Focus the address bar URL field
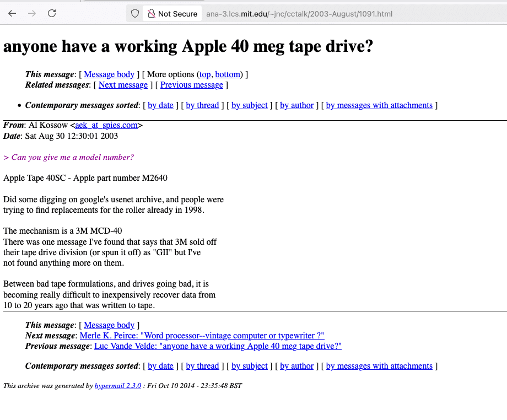This screenshot has width=507, height=420. (x=299, y=14)
